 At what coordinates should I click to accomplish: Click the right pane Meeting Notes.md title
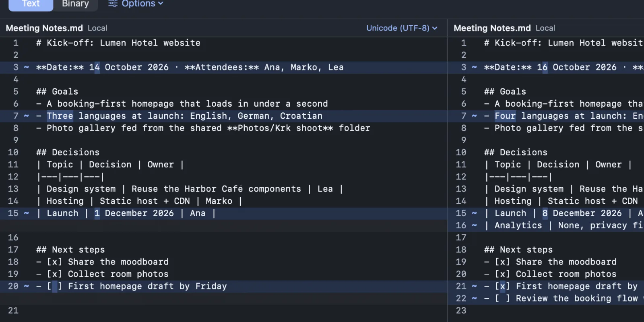492,28
